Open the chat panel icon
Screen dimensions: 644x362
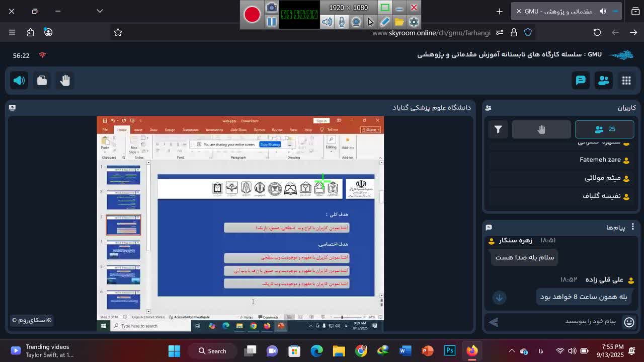(x=581, y=81)
